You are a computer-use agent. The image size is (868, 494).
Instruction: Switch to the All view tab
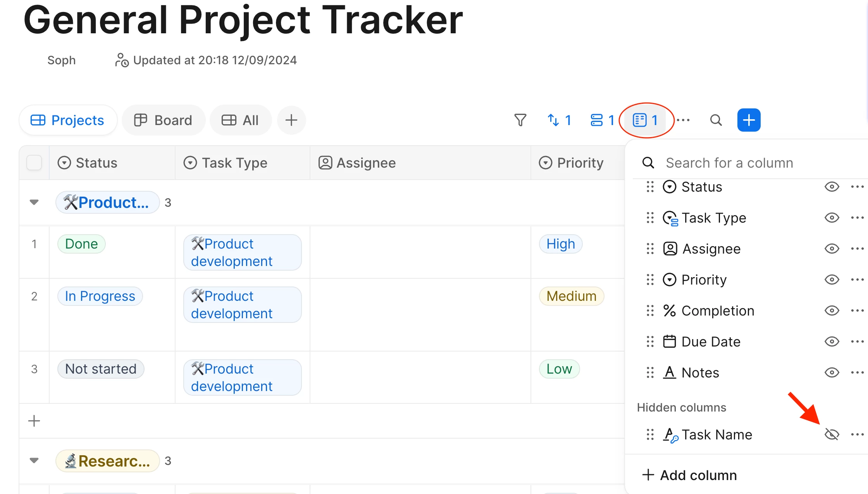[240, 120]
